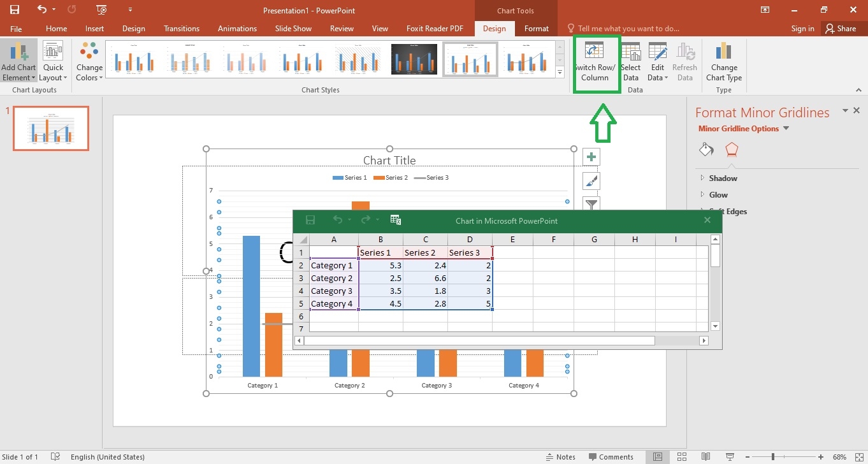Click the Series 3 chart legend entry
The height and width of the screenshot is (464, 868).
[431, 178]
